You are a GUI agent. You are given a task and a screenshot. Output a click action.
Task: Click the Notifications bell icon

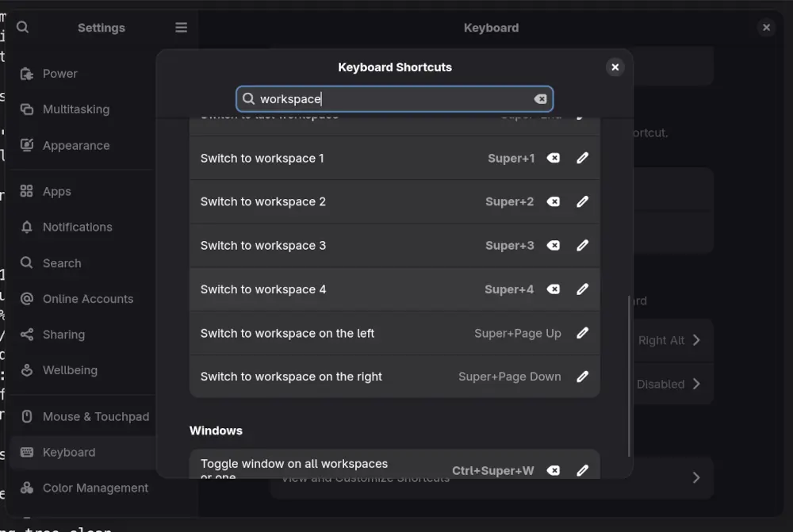[x=27, y=227]
